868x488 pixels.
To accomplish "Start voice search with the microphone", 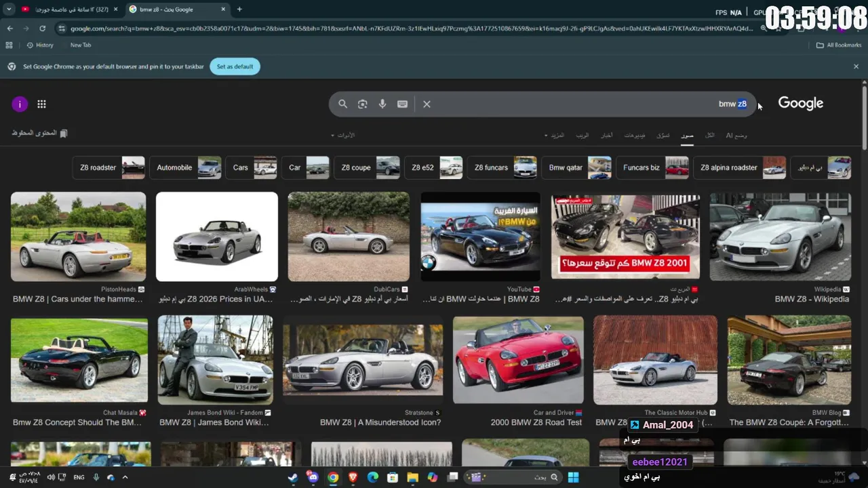I will (382, 104).
